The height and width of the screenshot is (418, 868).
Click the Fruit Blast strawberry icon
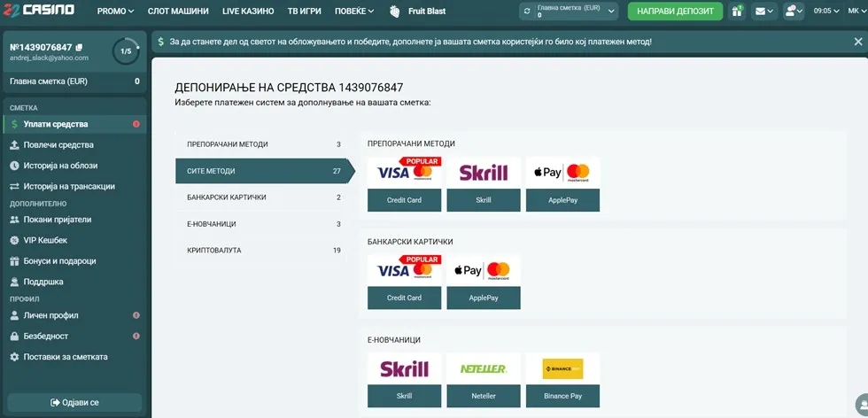(395, 12)
